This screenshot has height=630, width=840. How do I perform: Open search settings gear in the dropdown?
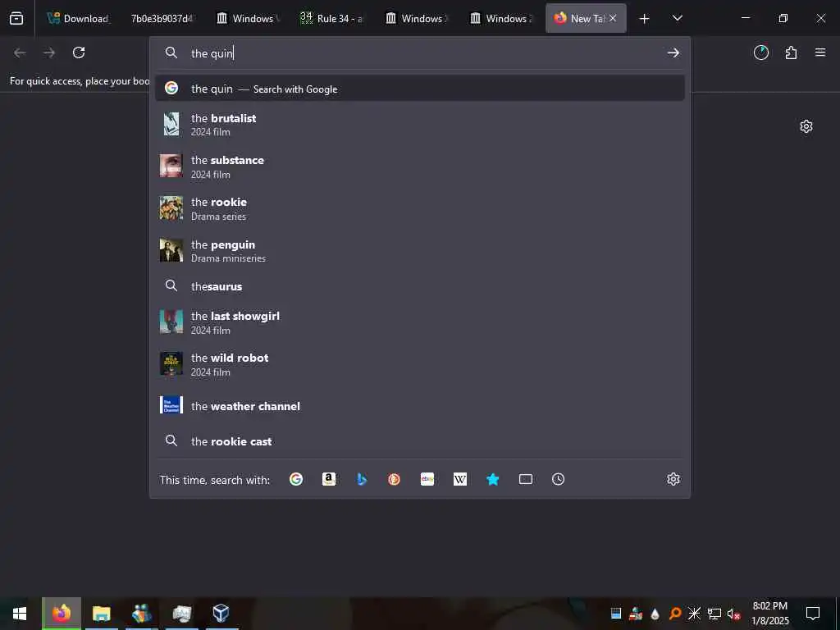673,479
